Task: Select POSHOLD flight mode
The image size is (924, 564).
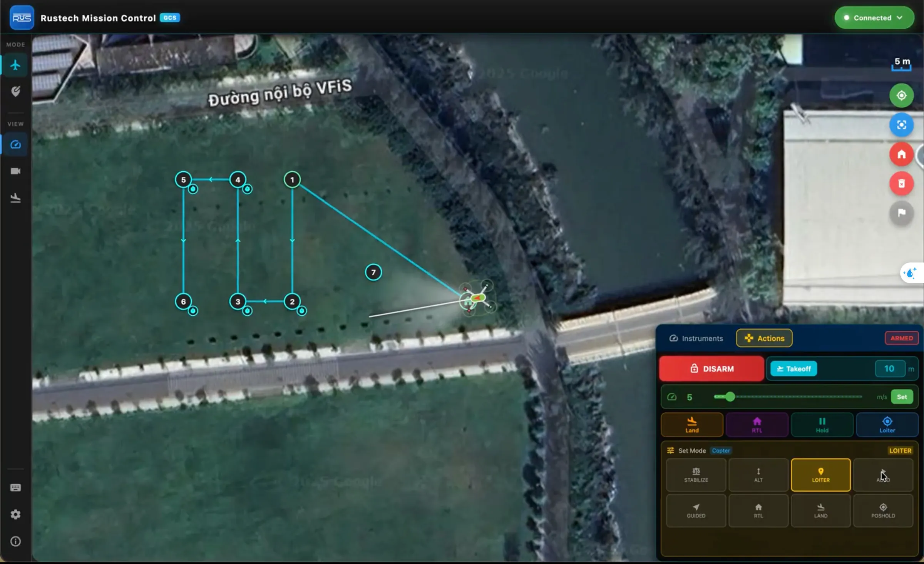Action: tap(883, 510)
